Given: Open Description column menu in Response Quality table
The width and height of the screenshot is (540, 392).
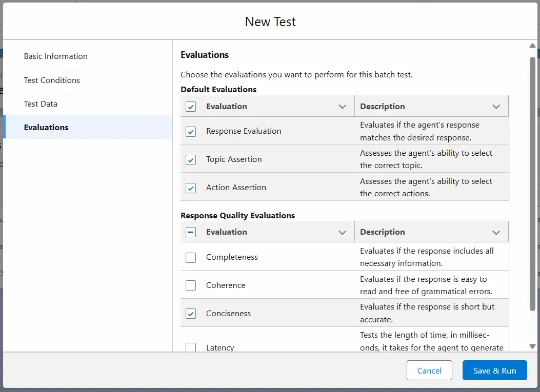Looking at the screenshot, I should click(x=496, y=232).
